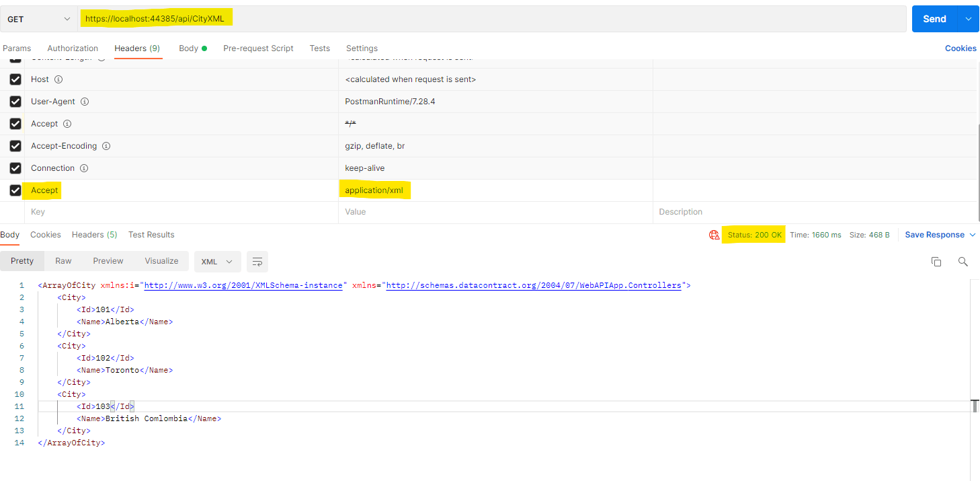Select the Headers (9) request tab
This screenshot has height=481, width=980.
(137, 48)
